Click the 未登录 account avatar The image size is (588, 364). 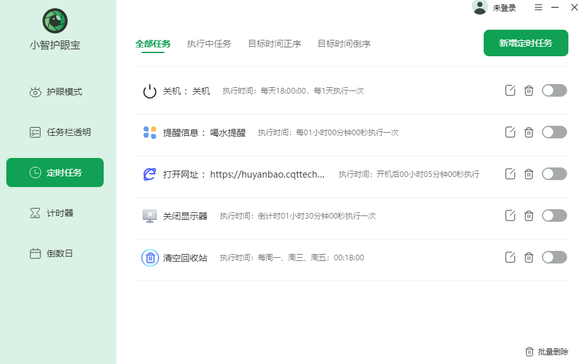point(480,8)
